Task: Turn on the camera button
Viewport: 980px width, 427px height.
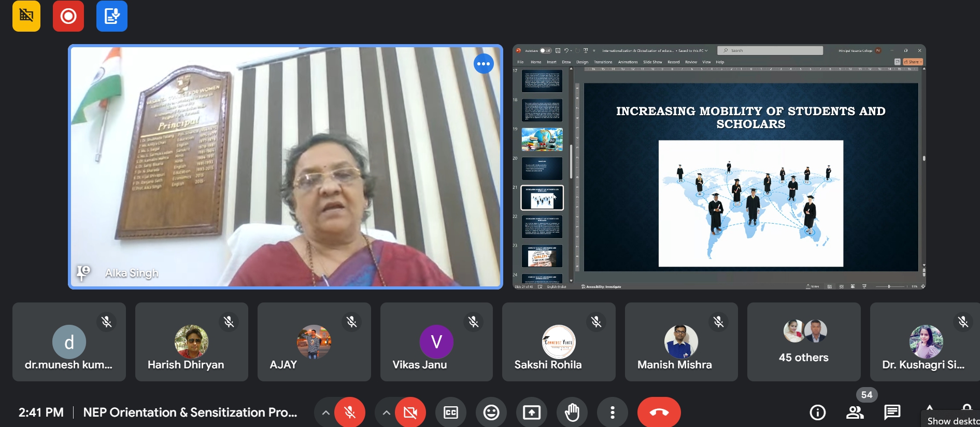Action: point(410,412)
